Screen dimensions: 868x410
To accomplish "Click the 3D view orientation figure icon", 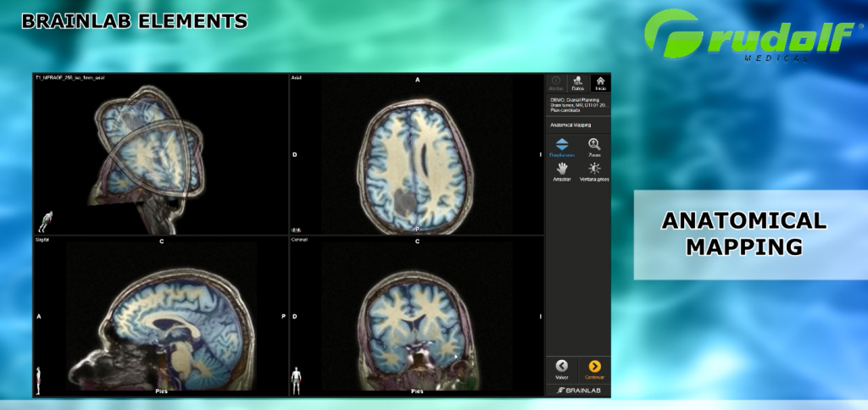I will pos(45,221).
